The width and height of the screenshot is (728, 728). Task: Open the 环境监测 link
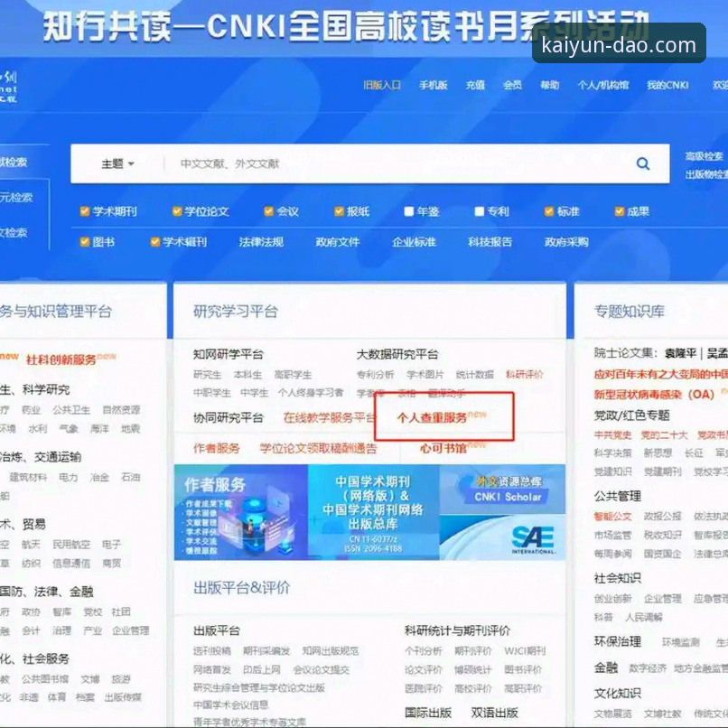click(x=680, y=642)
